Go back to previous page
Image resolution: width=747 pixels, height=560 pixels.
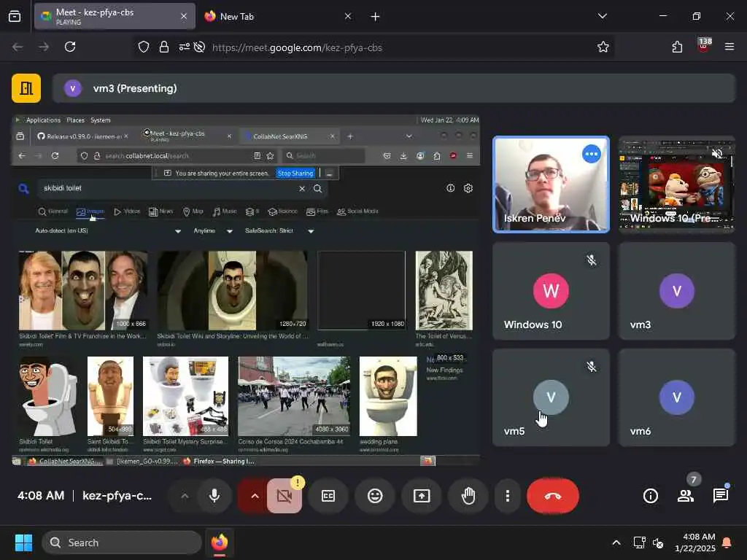click(x=18, y=47)
